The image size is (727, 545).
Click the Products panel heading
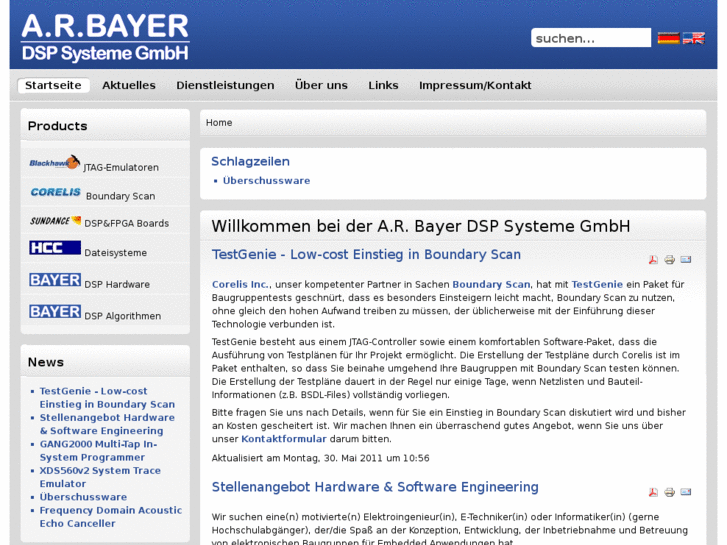point(57,126)
